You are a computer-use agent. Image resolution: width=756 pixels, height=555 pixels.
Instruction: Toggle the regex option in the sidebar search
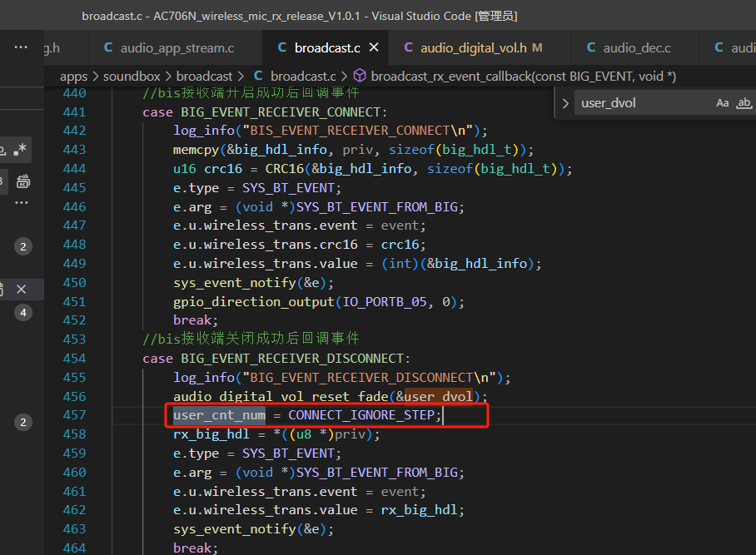tap(20, 149)
